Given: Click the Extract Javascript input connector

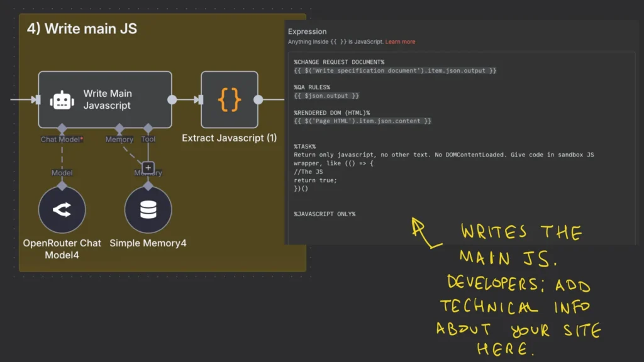Looking at the screenshot, I should (199, 100).
